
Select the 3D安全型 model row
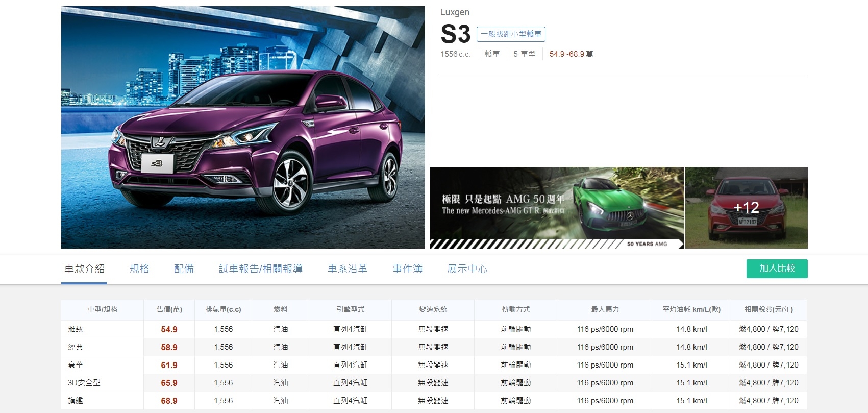point(434,383)
